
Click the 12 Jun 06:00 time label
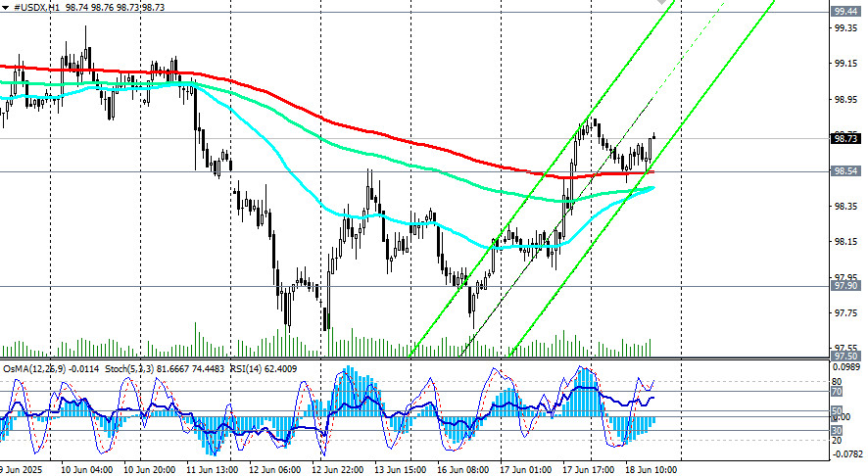275,470
